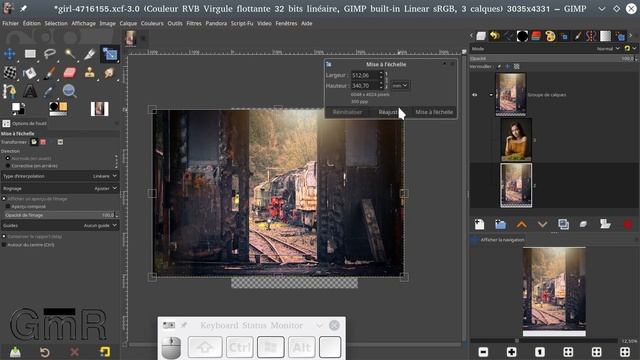Open the Undo History dock tab

pyautogui.click(x=495, y=36)
